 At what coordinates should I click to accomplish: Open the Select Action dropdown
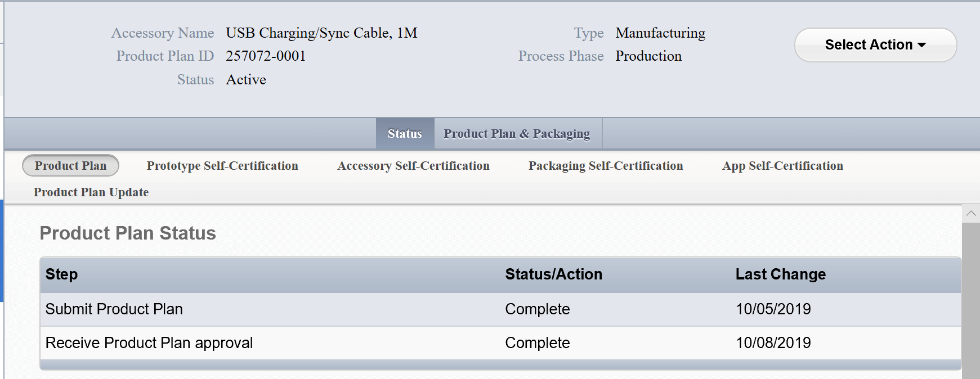(875, 45)
